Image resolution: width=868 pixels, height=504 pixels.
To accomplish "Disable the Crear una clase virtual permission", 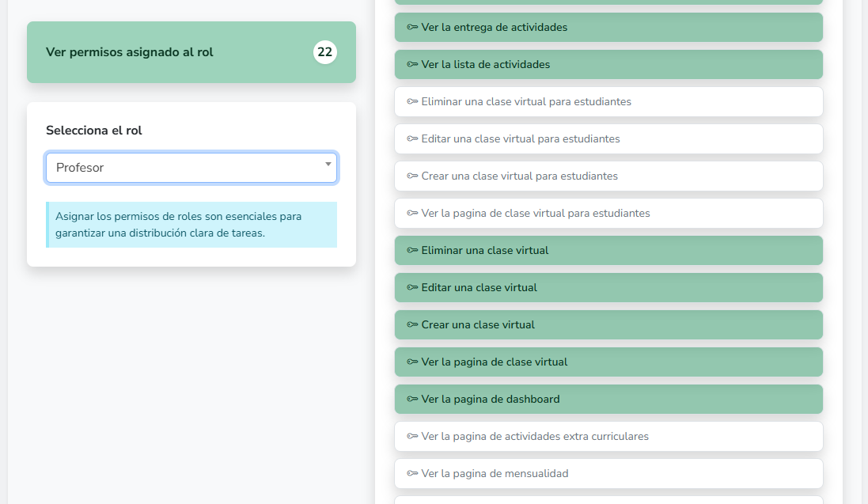I will [608, 324].
